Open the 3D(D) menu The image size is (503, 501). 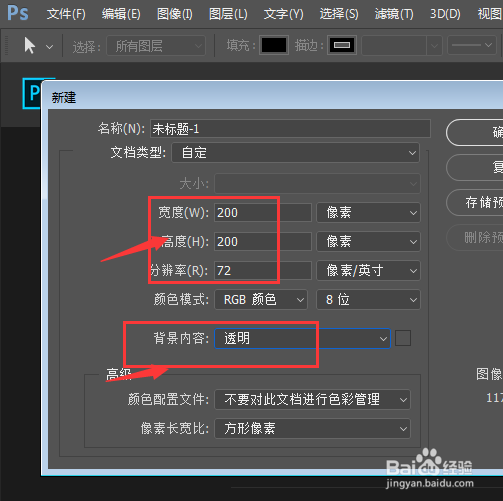coord(445,14)
